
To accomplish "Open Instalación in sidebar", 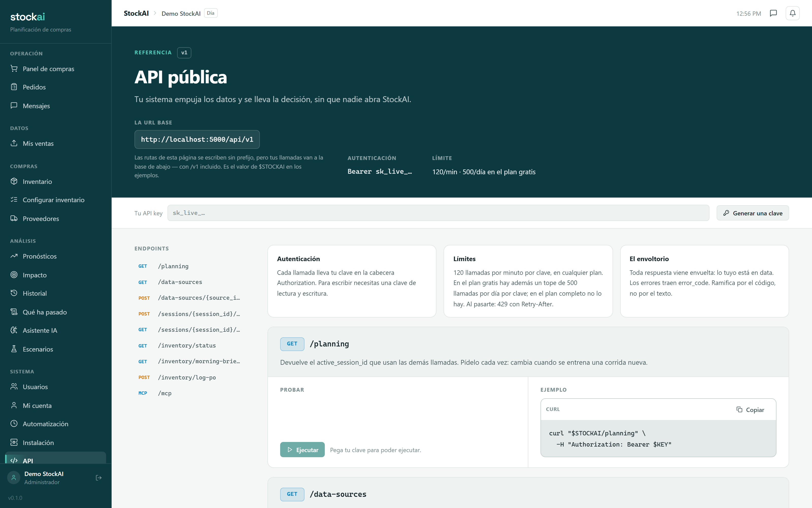I will coord(56,442).
